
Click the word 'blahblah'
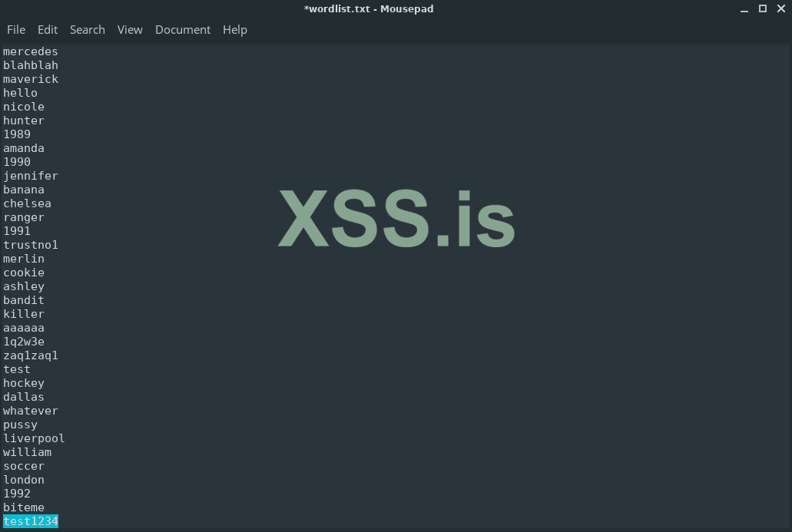[30, 65]
